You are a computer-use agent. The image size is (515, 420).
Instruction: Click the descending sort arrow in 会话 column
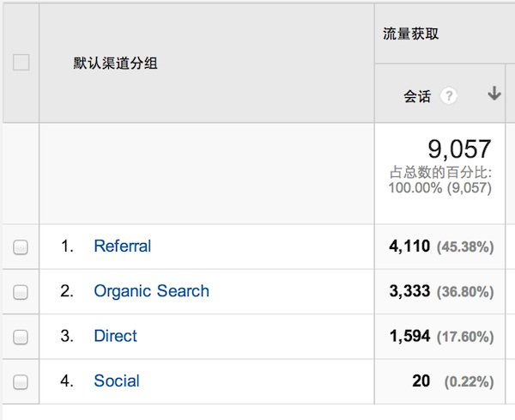tap(494, 95)
